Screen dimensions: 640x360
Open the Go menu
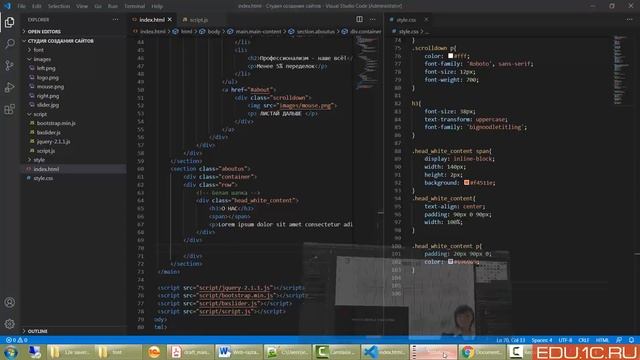coord(98,6)
